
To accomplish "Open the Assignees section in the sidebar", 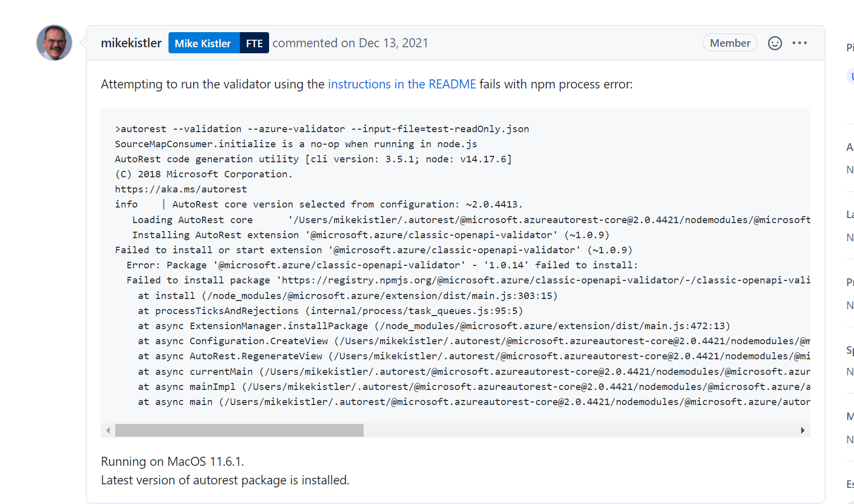I will pyautogui.click(x=850, y=147).
